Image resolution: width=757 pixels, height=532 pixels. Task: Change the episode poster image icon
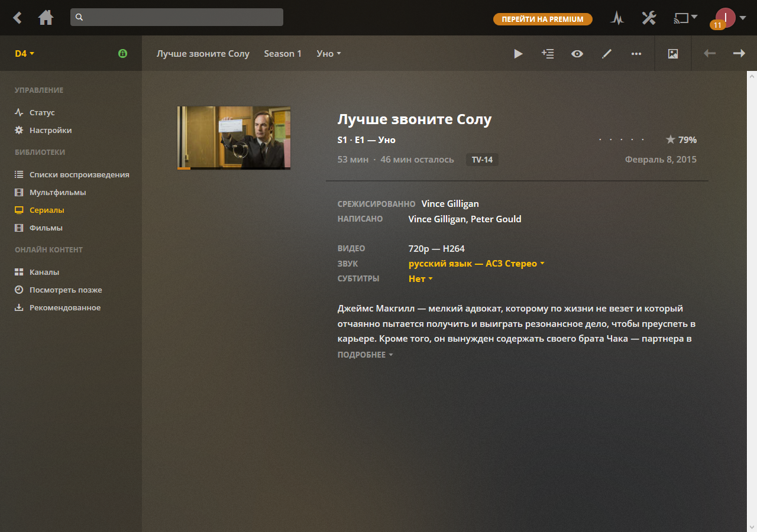click(673, 54)
